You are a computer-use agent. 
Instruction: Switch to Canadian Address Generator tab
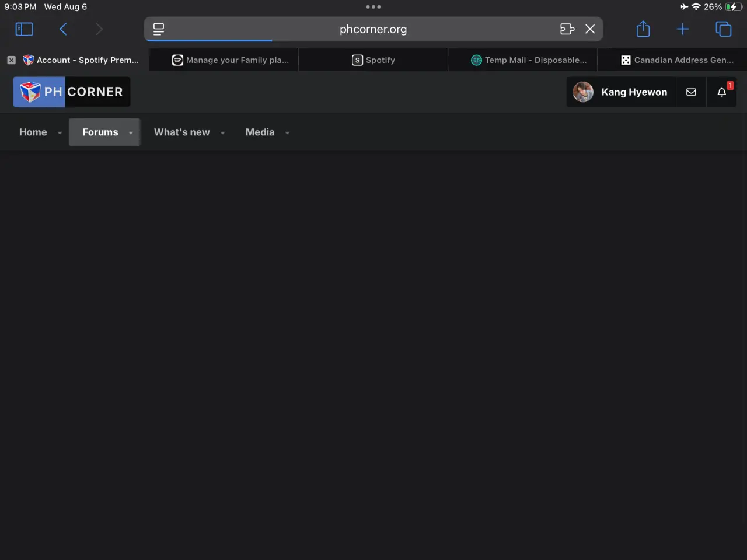[672, 60]
